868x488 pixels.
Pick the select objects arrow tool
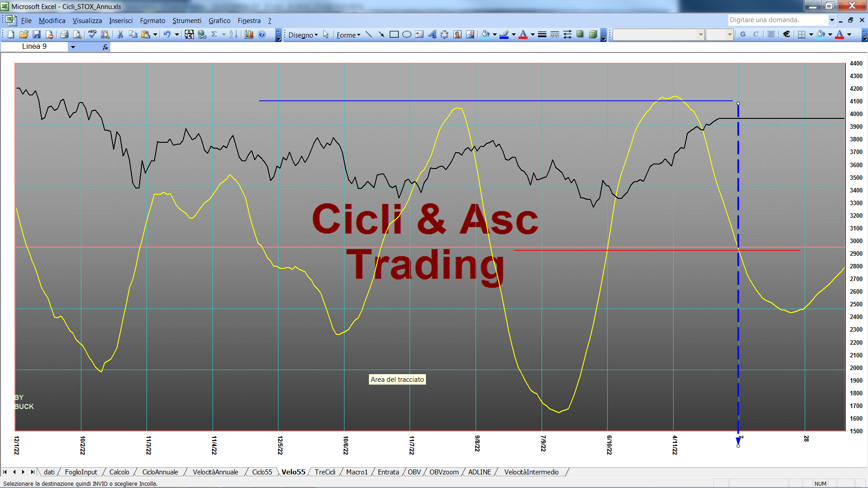(326, 34)
